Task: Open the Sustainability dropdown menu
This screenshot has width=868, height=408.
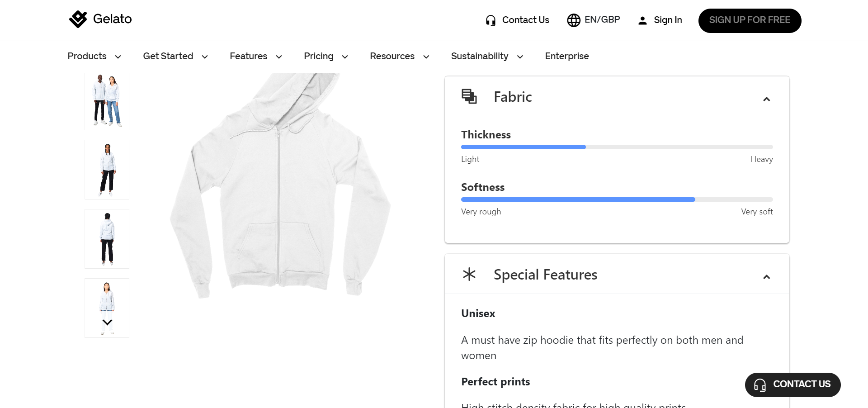Action: point(486,56)
